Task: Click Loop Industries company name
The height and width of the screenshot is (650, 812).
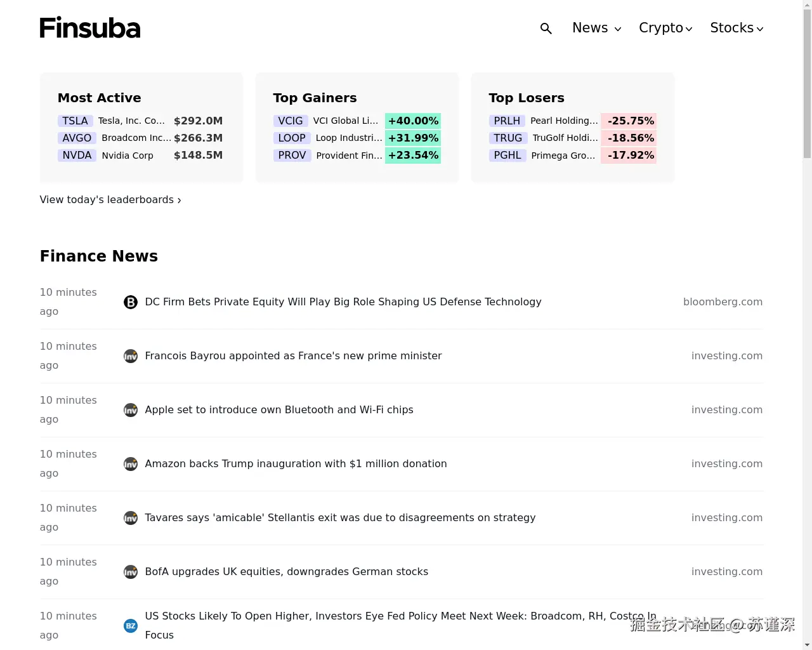Action: point(349,138)
